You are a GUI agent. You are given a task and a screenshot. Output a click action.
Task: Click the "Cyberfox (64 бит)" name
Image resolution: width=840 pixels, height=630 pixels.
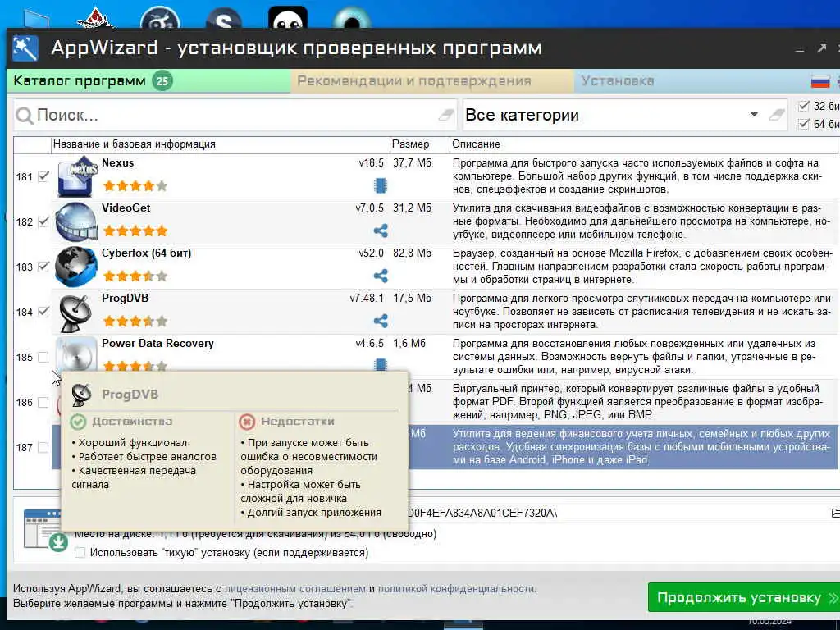click(x=146, y=253)
